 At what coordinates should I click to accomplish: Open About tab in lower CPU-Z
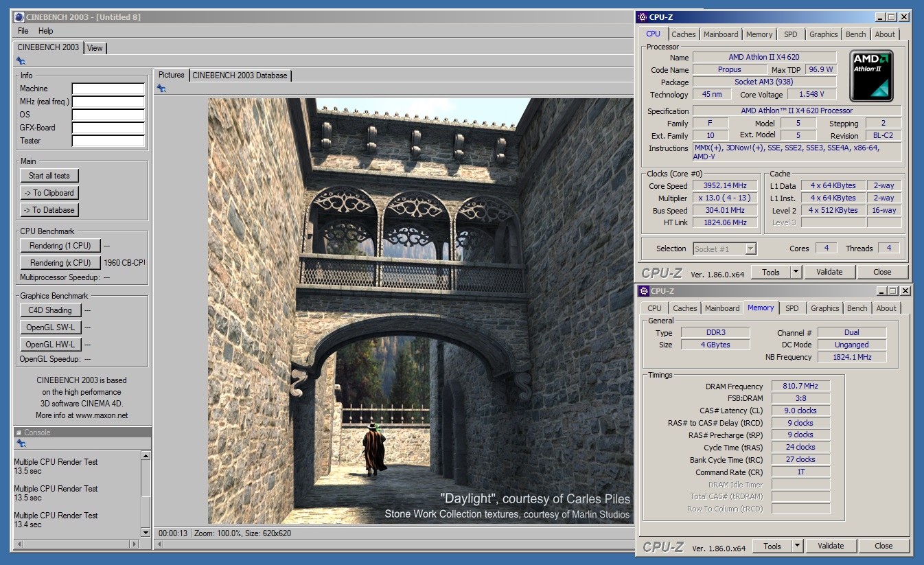click(x=887, y=308)
